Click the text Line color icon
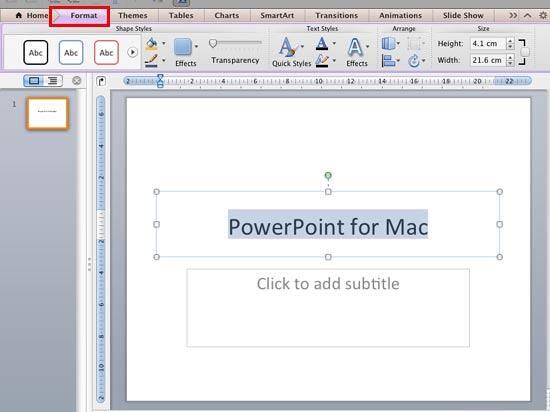This screenshot has width=550, height=412. click(322, 61)
